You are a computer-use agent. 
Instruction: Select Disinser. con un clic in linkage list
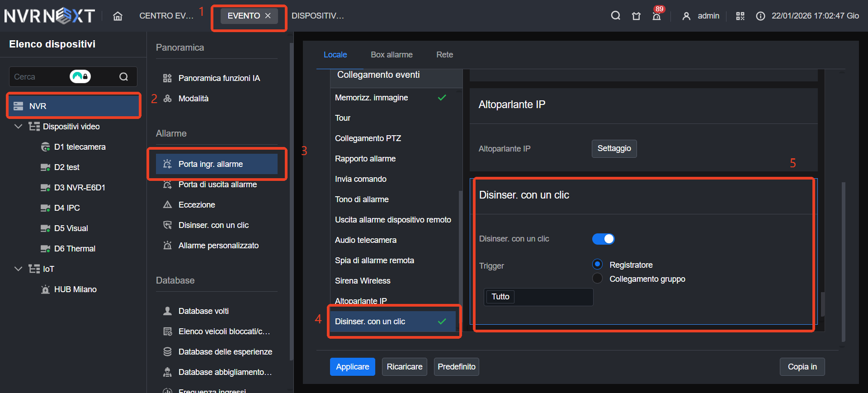click(x=393, y=322)
